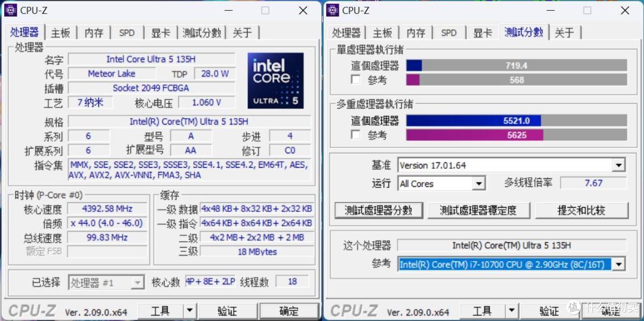Click 代号 field Meteor Lake
This screenshot has width=644, height=321.
[112, 73]
